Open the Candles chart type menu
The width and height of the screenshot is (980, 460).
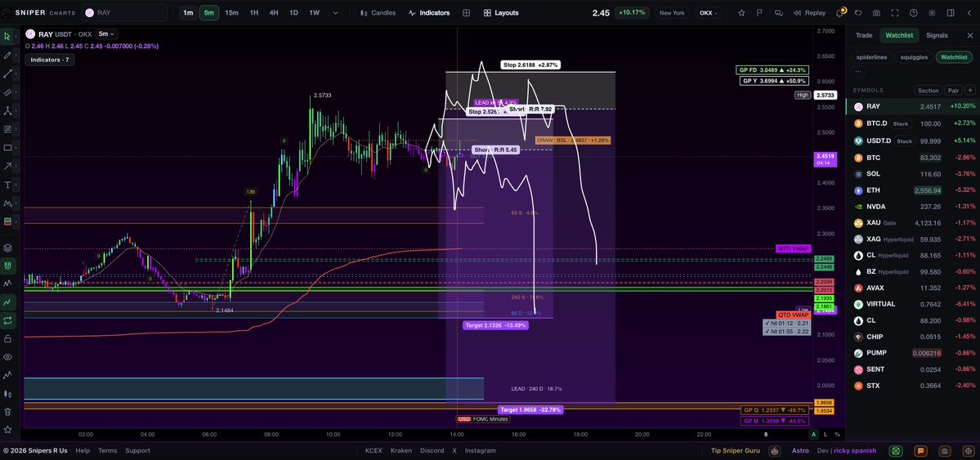point(378,12)
